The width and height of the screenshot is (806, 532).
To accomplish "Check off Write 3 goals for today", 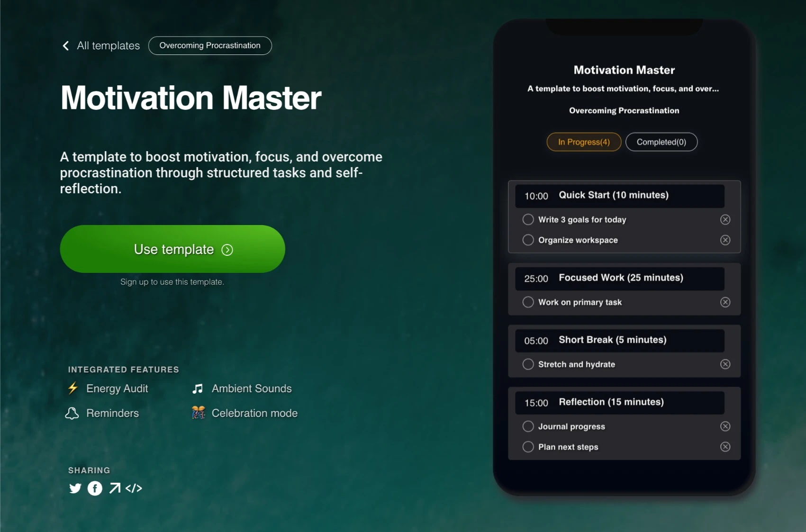I will 528,219.
